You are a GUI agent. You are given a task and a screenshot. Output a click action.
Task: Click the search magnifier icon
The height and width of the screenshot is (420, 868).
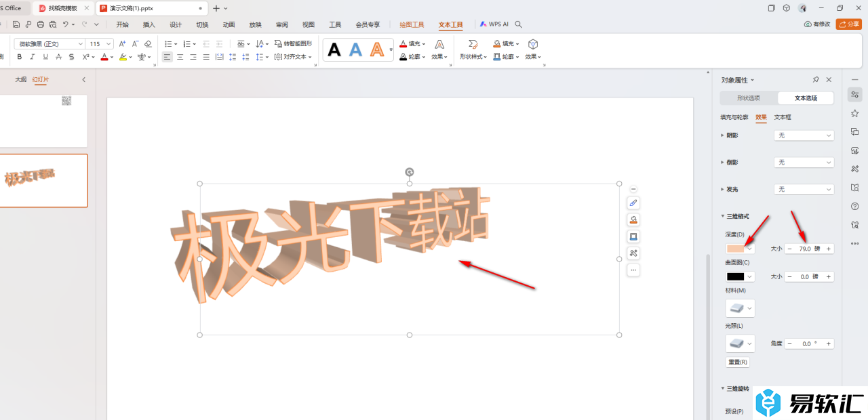point(519,24)
